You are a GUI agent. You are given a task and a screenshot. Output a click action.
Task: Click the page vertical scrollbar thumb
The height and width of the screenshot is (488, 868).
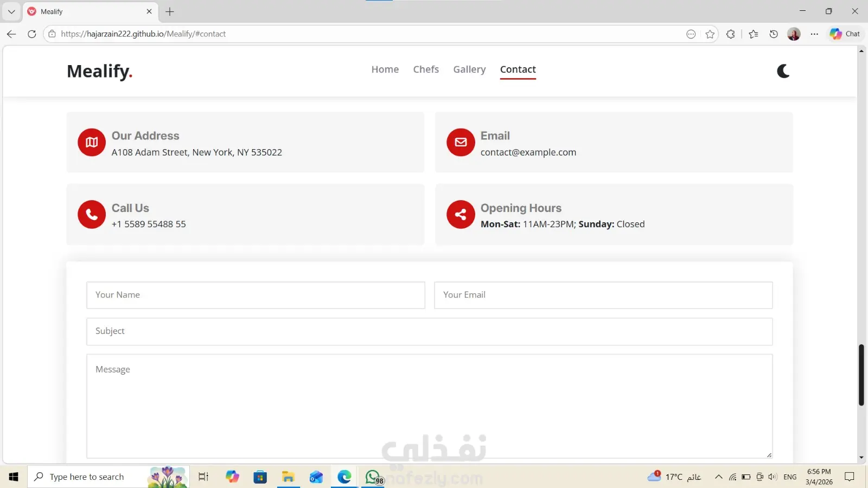point(861,375)
